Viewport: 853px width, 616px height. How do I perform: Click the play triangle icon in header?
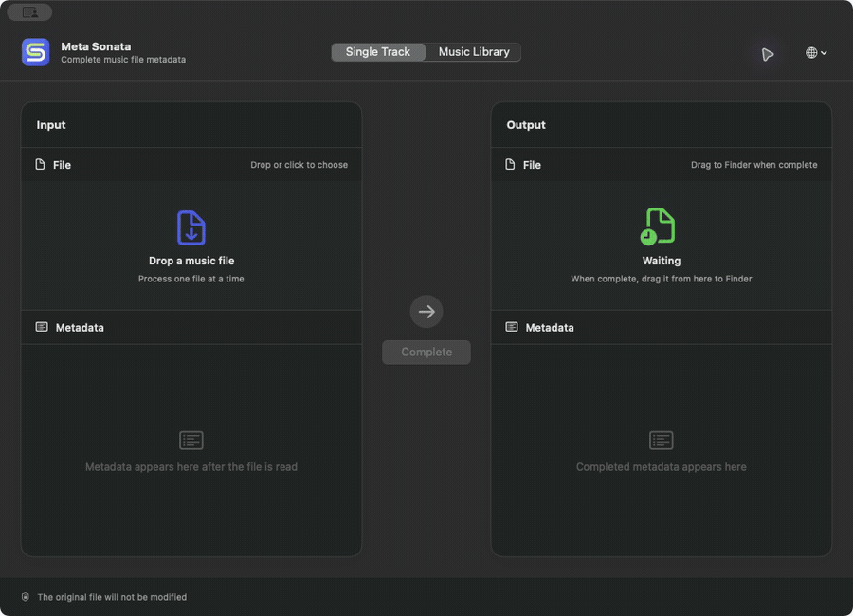(x=768, y=54)
